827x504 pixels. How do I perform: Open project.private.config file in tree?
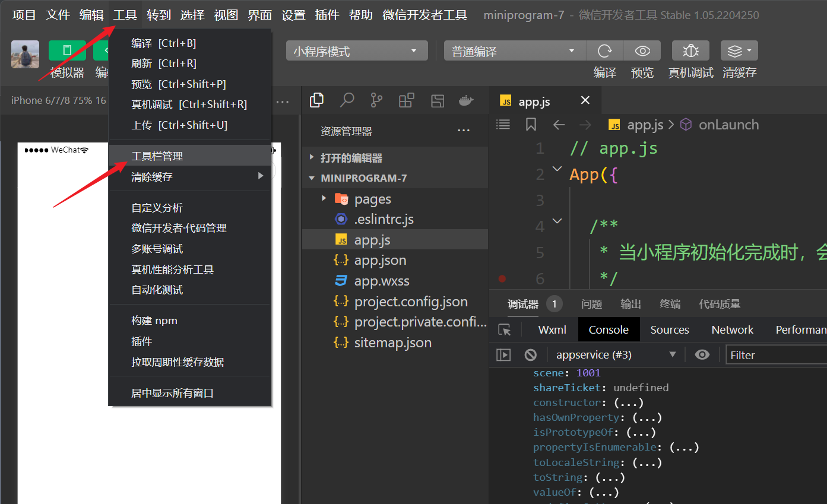(x=395, y=322)
